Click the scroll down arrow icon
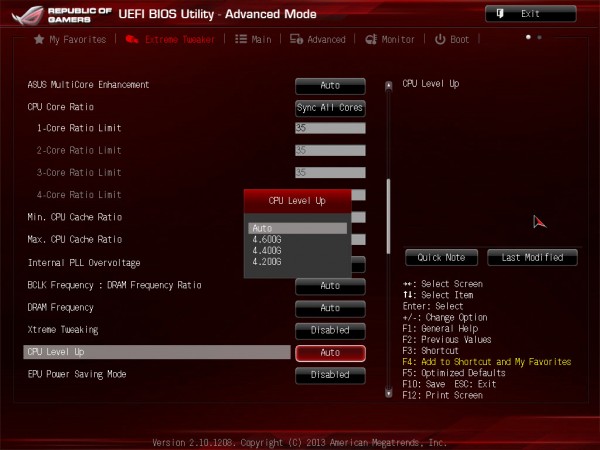The height and width of the screenshot is (450, 600). (x=388, y=393)
